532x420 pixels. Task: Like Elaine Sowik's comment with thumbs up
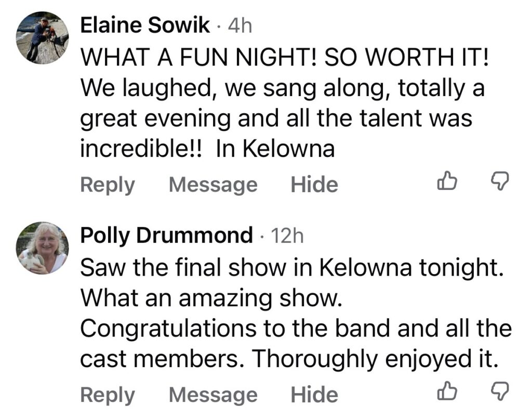[447, 182]
